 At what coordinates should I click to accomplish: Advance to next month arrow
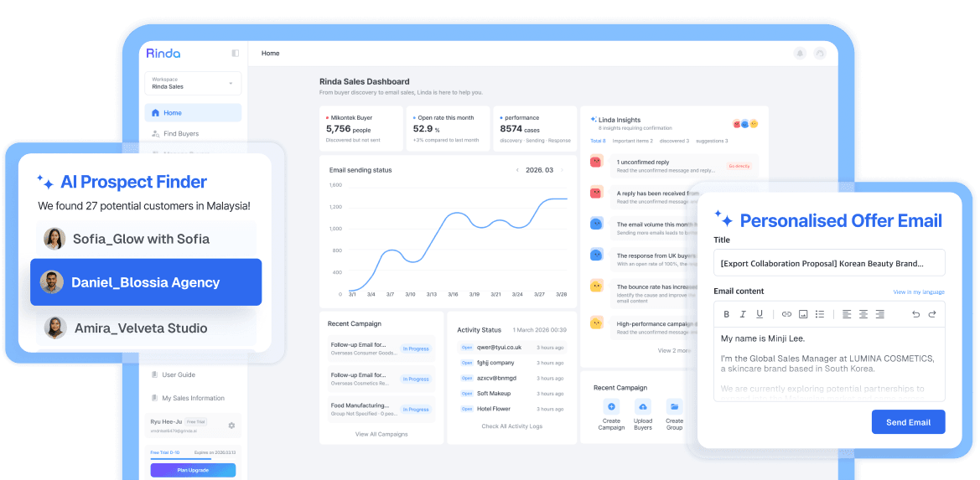pyautogui.click(x=563, y=170)
